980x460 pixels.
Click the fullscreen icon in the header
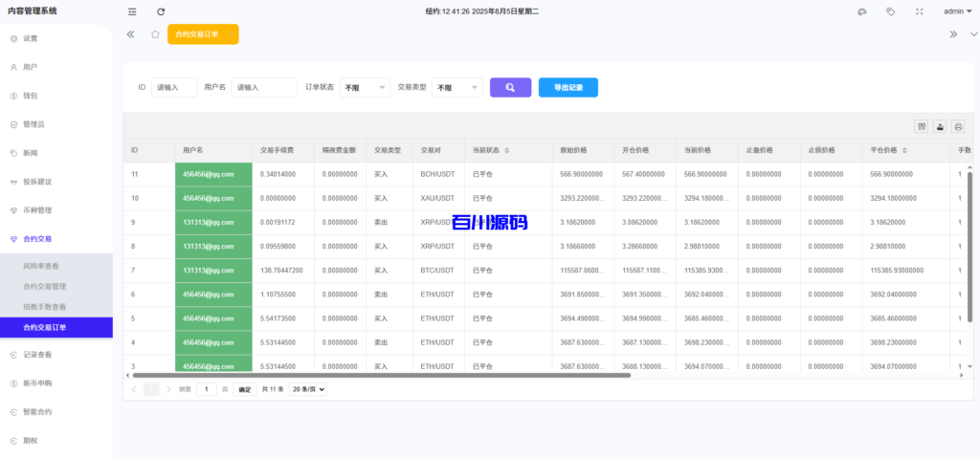pyautogui.click(x=920, y=11)
